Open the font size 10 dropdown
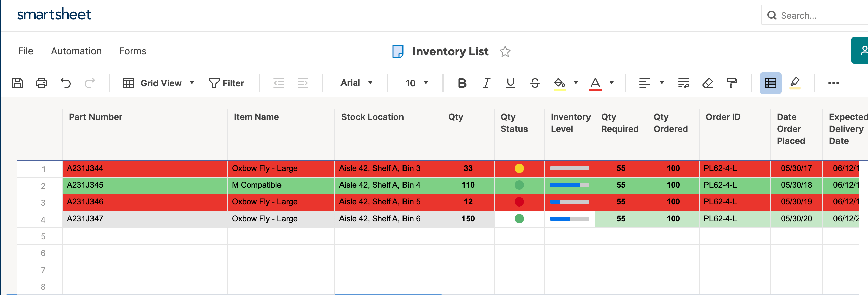Image resolution: width=868 pixels, height=295 pixels. point(417,83)
